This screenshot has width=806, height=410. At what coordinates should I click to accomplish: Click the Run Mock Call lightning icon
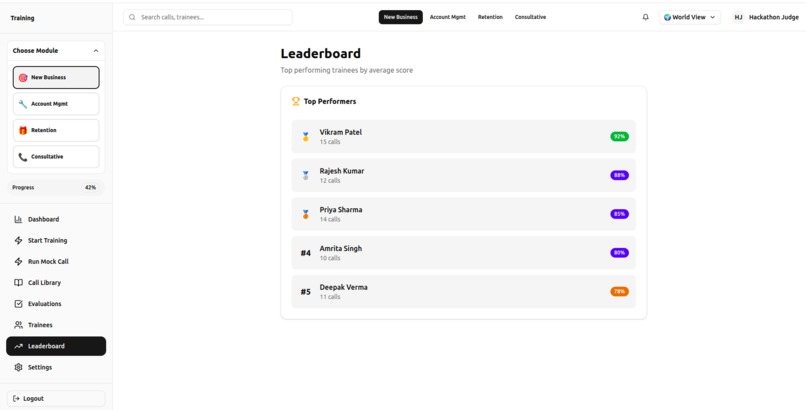pos(18,262)
